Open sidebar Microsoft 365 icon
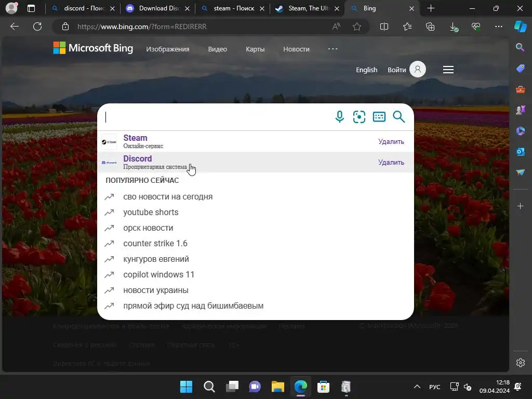Screen dimensions: 532x399 tap(520, 130)
